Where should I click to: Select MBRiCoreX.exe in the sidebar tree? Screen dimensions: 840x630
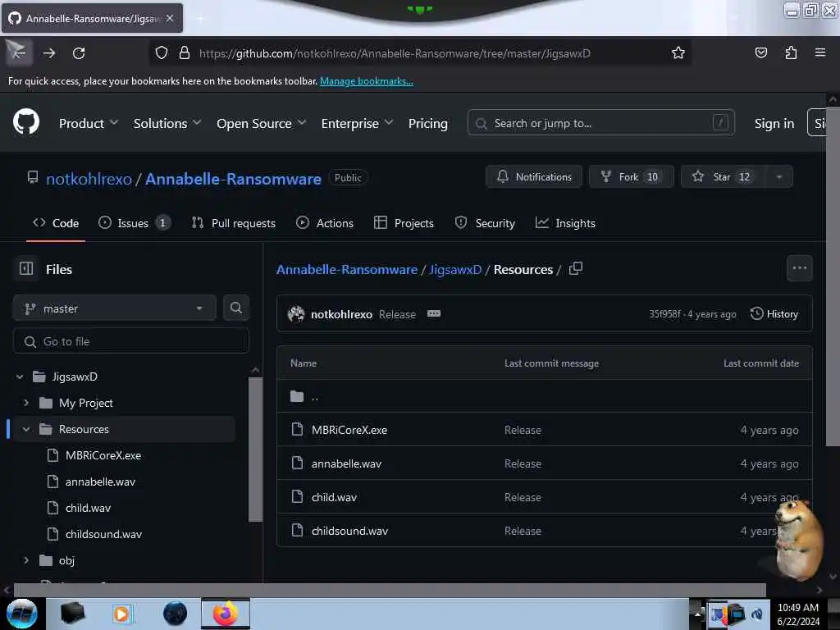pyautogui.click(x=103, y=454)
